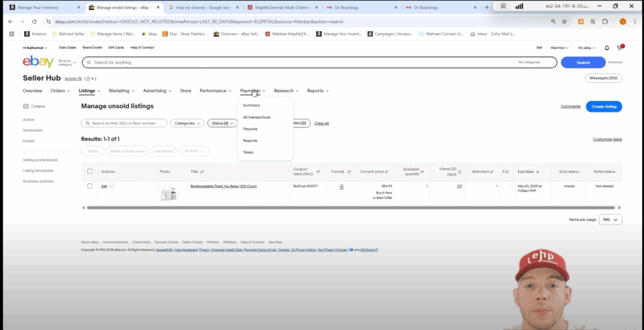Choose All transactions from the Payments menu
The height and width of the screenshot is (330, 644).
click(x=257, y=117)
